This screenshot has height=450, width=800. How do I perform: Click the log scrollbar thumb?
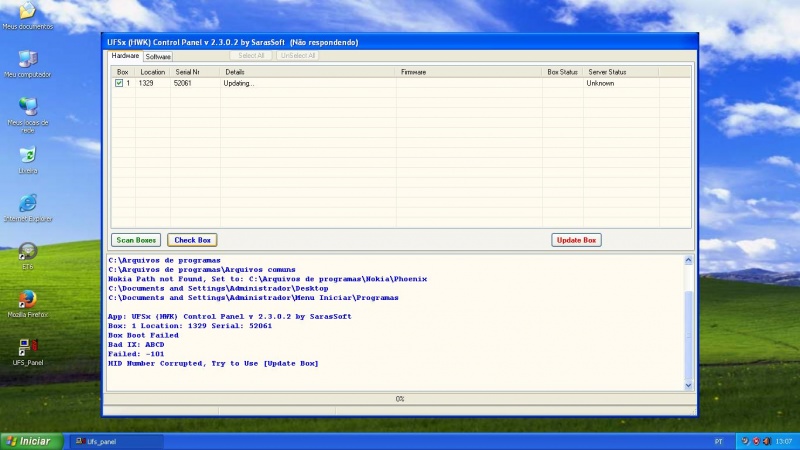pos(688,336)
